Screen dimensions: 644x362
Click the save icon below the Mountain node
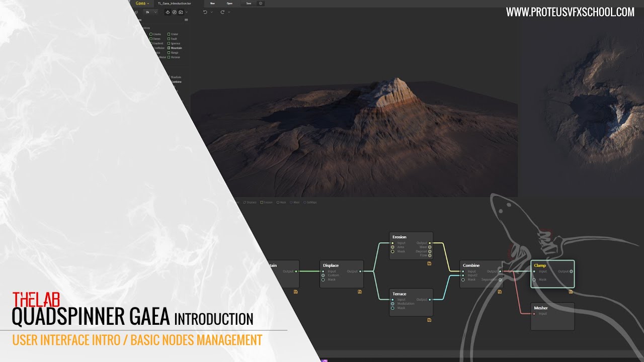click(296, 292)
